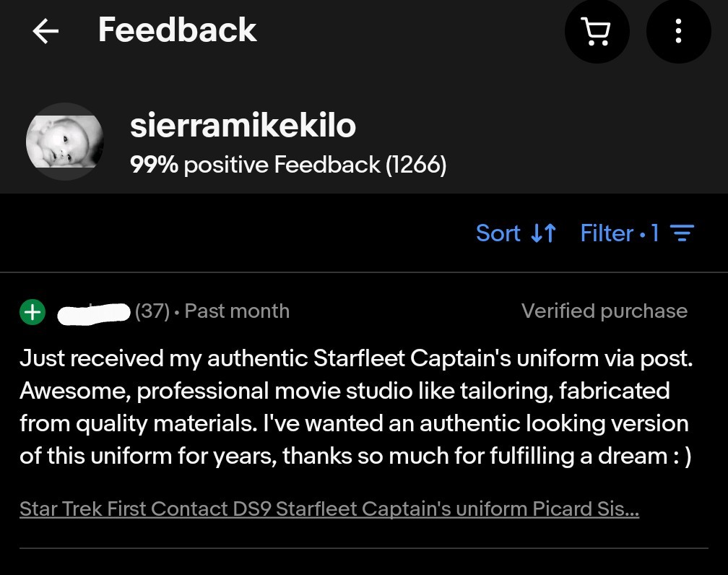Open sierramikekilo's profile avatar
728x575 pixels.
64,142
